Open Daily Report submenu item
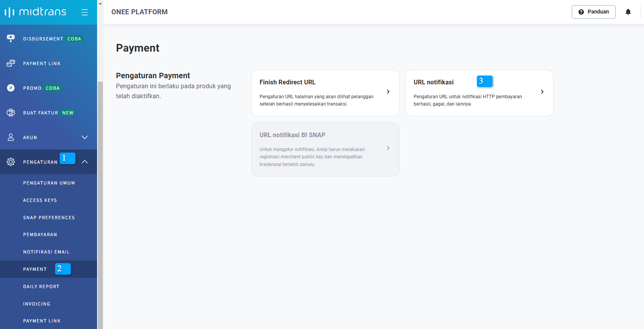Viewport: 644px width, 329px height. (x=41, y=287)
